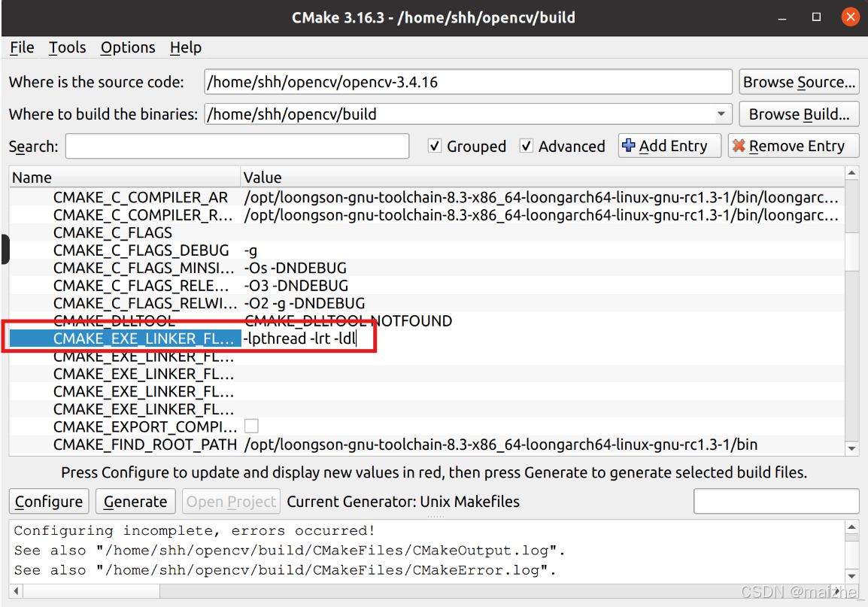Click the Browse Source button
Screen dimensions: 868x607
pyautogui.click(x=799, y=82)
